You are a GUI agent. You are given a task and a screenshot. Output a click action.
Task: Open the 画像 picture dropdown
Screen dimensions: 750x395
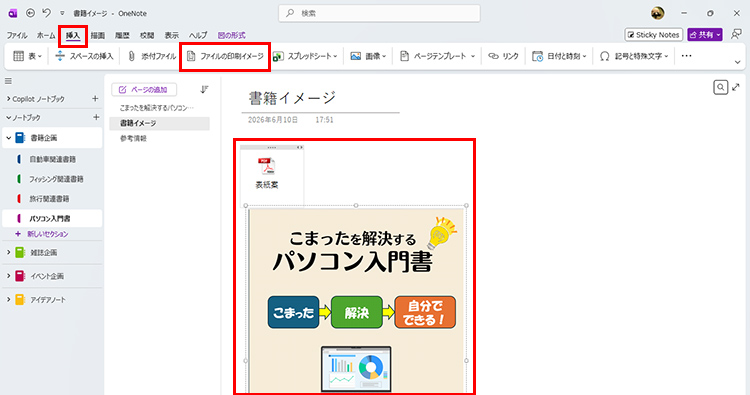point(368,56)
